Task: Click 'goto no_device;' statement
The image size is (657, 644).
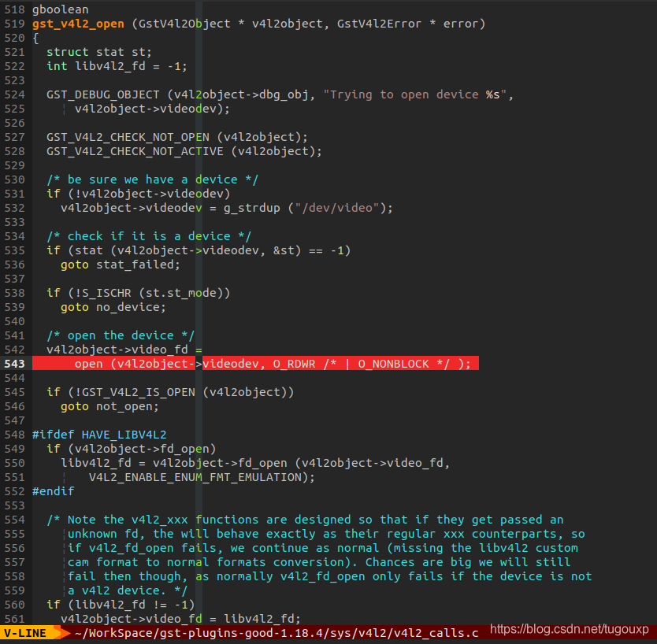Action: 113,307
